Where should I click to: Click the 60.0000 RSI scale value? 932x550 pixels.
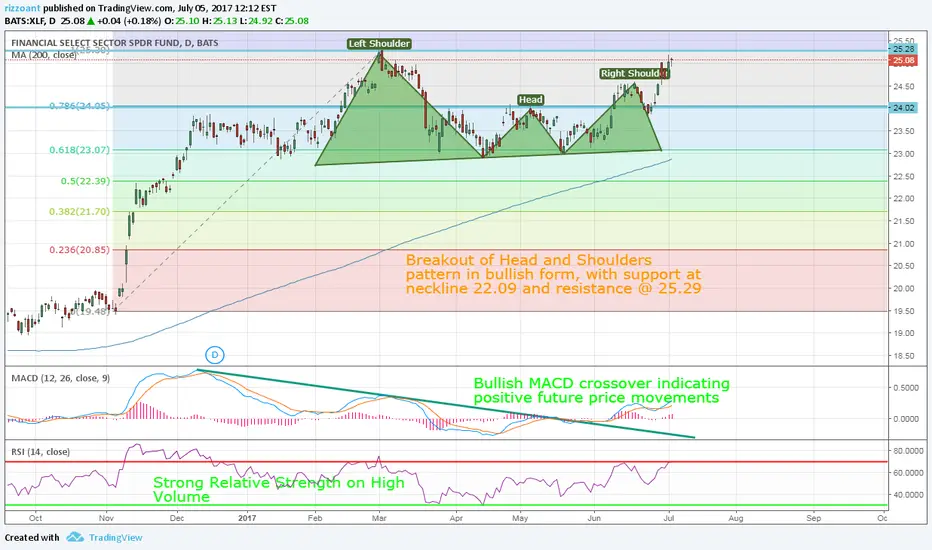(x=908, y=473)
